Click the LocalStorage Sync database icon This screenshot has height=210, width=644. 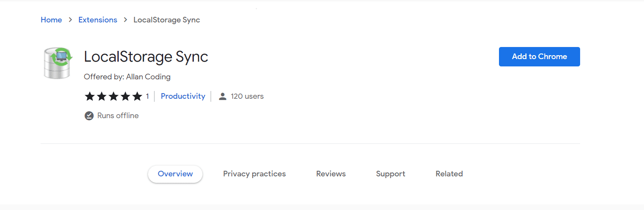(58, 63)
